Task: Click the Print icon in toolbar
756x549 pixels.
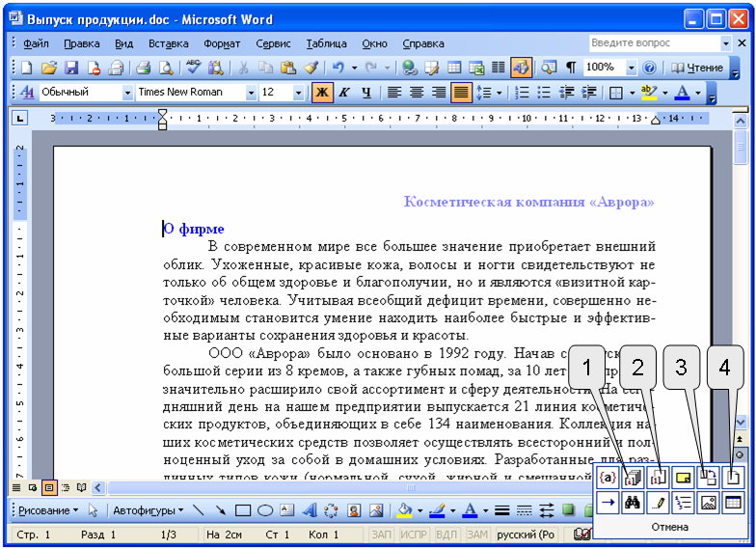Action: point(144,68)
